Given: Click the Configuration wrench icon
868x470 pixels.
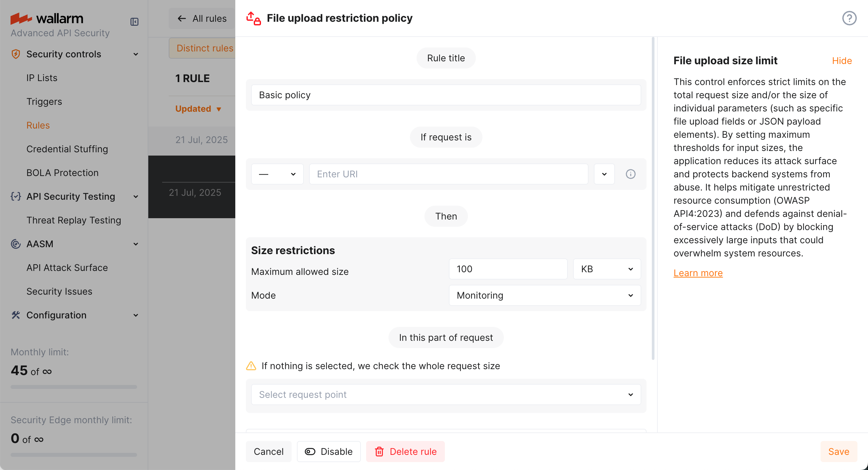Looking at the screenshot, I should [x=15, y=315].
